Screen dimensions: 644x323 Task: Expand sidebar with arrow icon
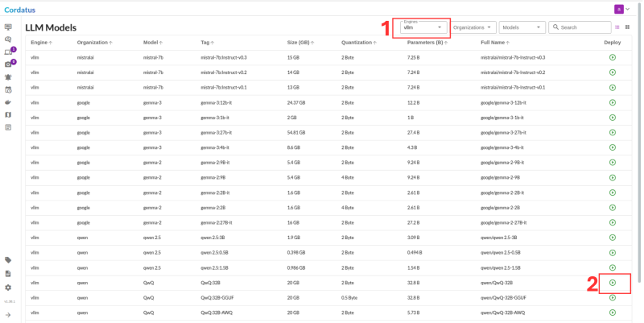point(8,315)
